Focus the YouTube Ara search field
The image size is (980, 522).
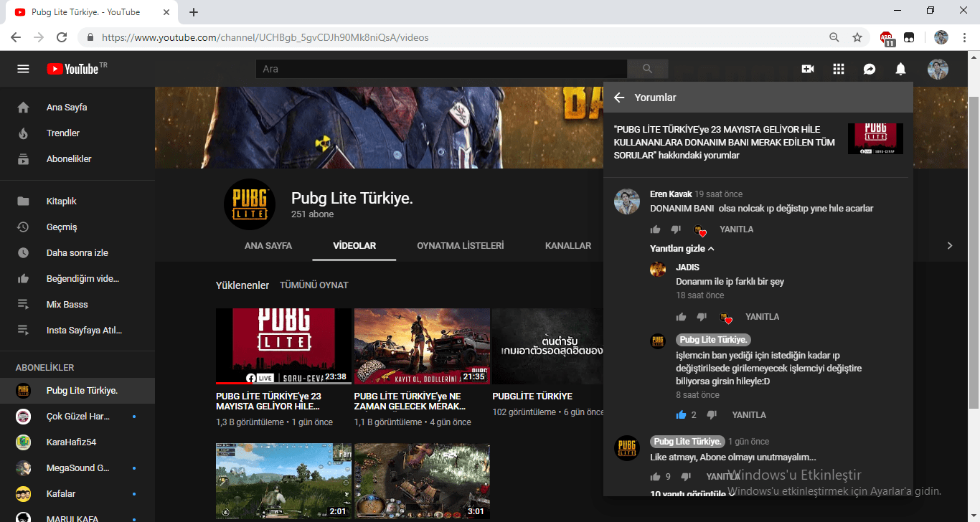tap(441, 69)
